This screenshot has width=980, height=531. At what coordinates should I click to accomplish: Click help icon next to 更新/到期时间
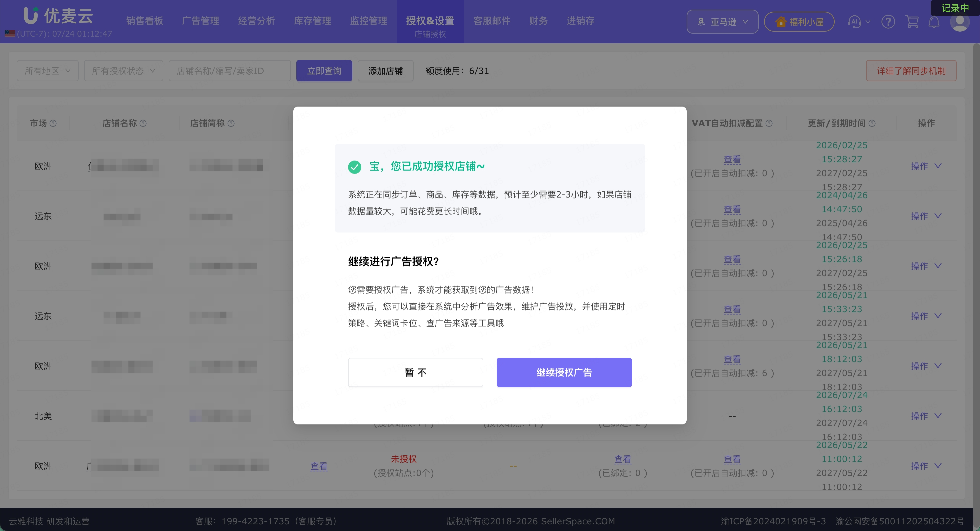(872, 123)
